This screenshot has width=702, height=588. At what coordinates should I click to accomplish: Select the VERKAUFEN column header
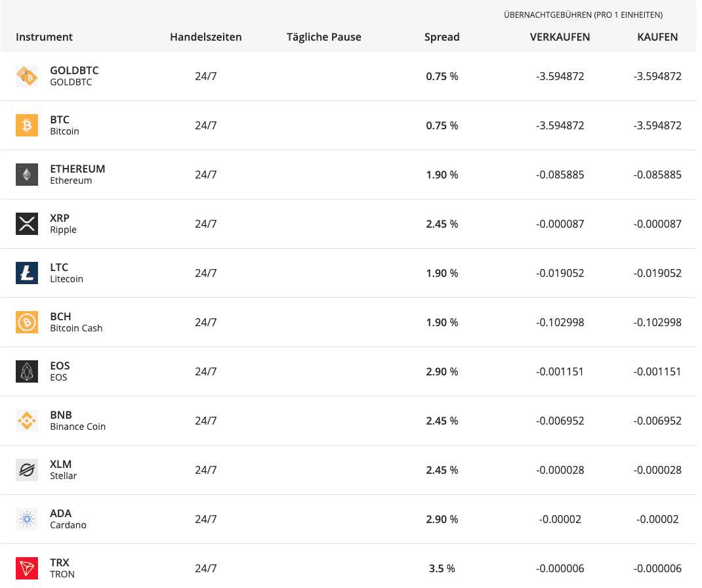[560, 37]
